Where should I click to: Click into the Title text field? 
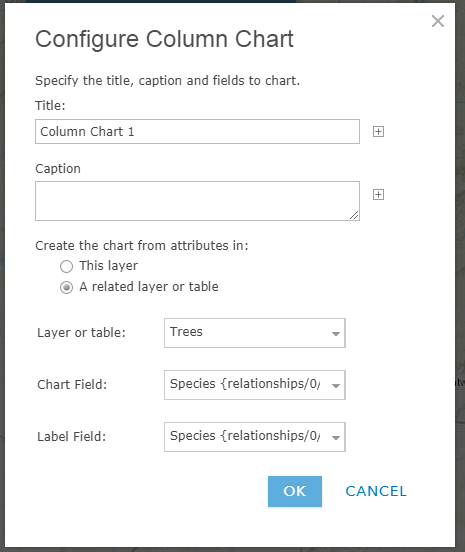197,131
